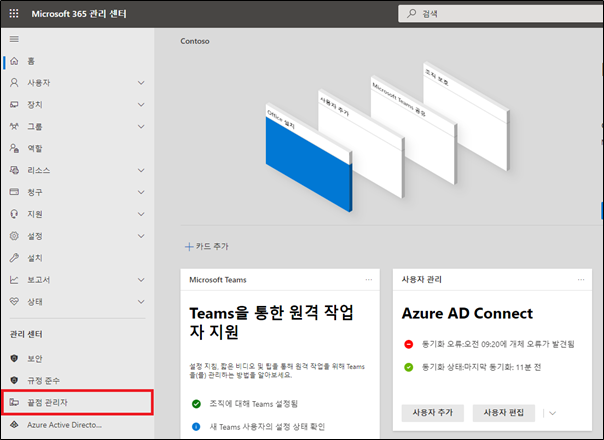The width and height of the screenshot is (604, 440).
Task: Expand the 지원 menu chevron
Action: 141,214
